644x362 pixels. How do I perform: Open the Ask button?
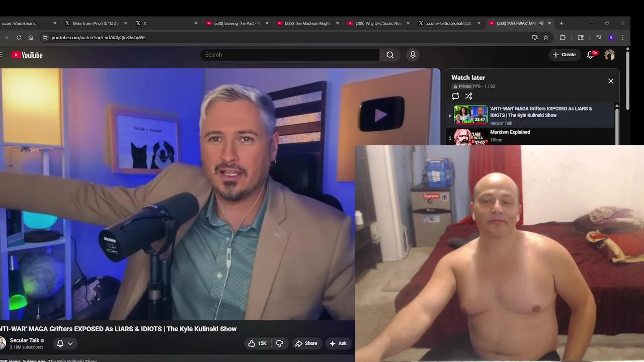pyautogui.click(x=338, y=343)
